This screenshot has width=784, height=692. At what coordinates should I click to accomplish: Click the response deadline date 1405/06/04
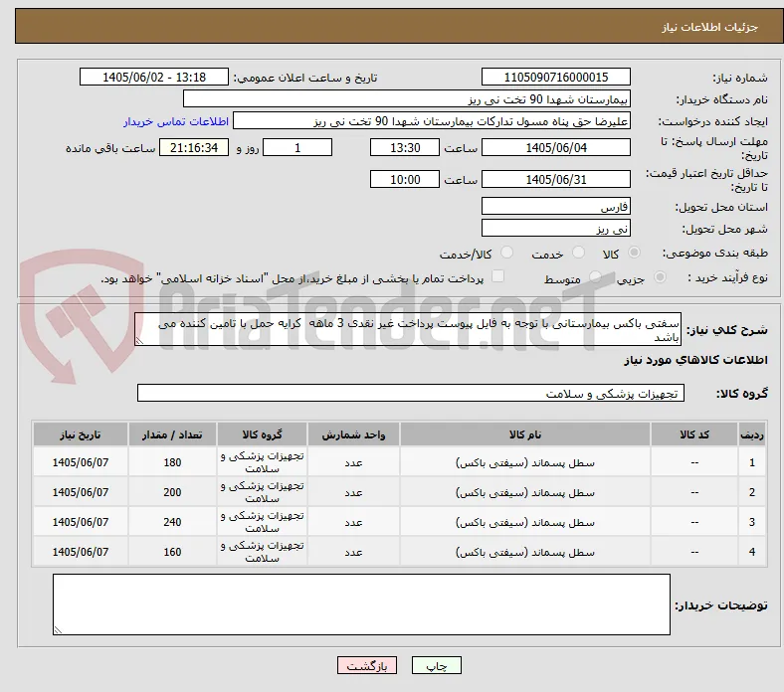(556, 147)
